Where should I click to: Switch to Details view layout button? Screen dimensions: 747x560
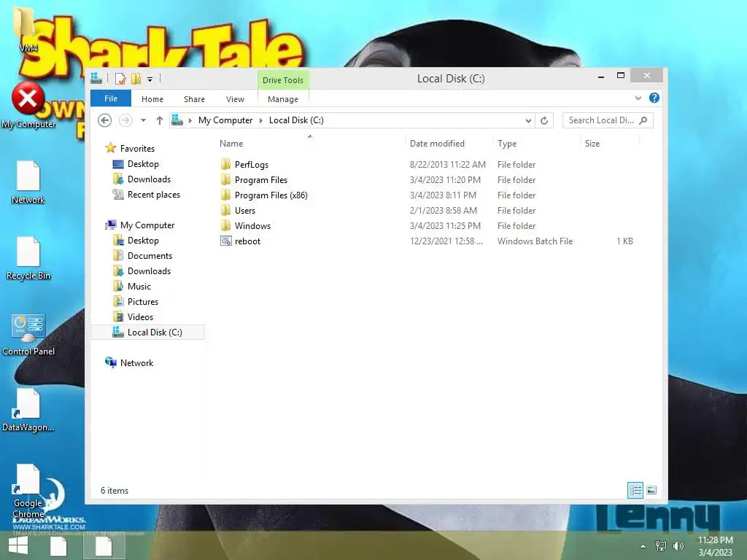point(635,490)
